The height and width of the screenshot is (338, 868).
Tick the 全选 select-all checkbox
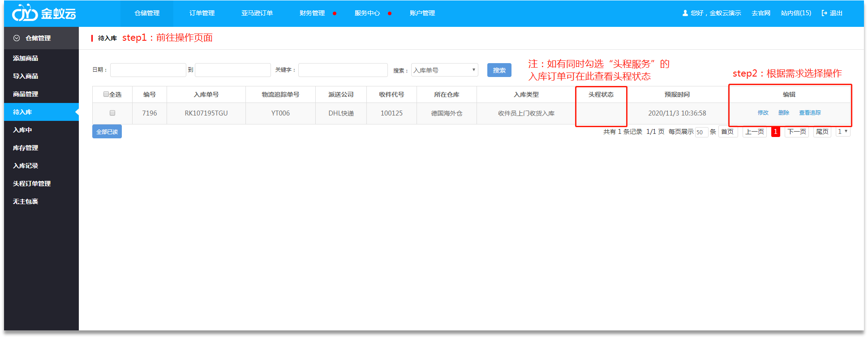point(106,94)
